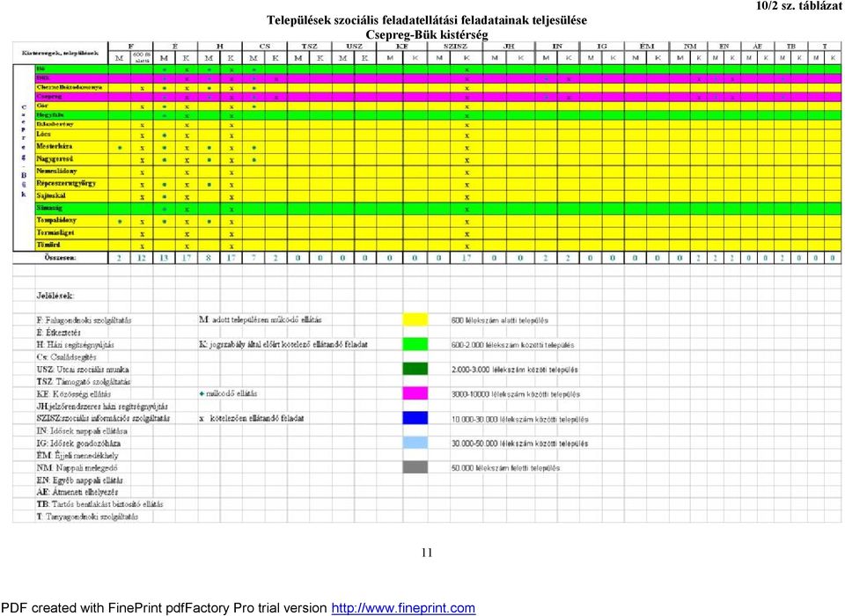Viewport: 845px width, 616px height.
Task: Select the 'Mesterháza' row label
Action: tap(54, 146)
